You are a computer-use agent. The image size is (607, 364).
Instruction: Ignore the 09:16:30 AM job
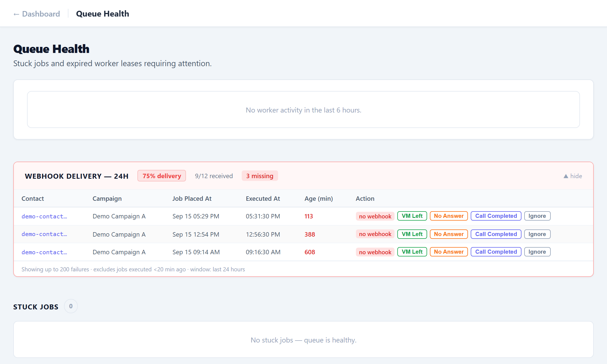pos(537,252)
